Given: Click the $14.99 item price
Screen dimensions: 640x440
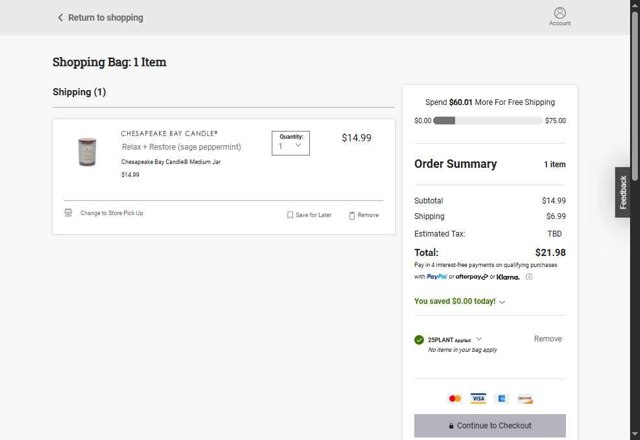Looking at the screenshot, I should click(356, 138).
